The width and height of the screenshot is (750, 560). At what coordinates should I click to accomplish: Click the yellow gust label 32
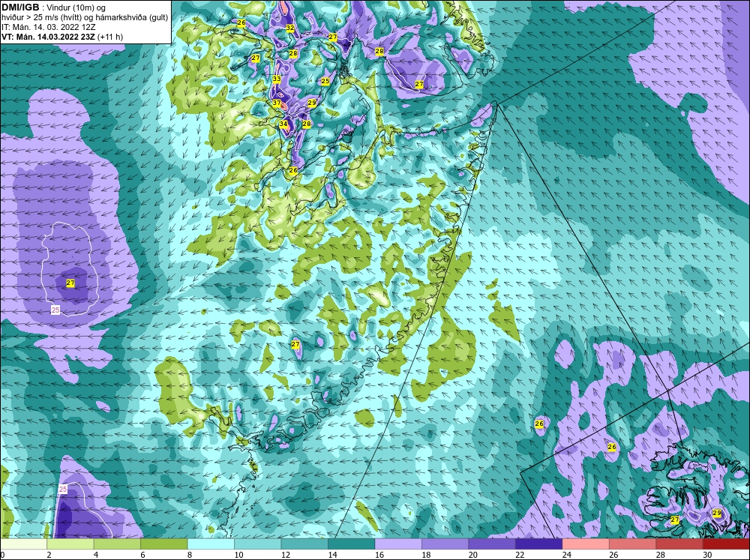(x=289, y=28)
